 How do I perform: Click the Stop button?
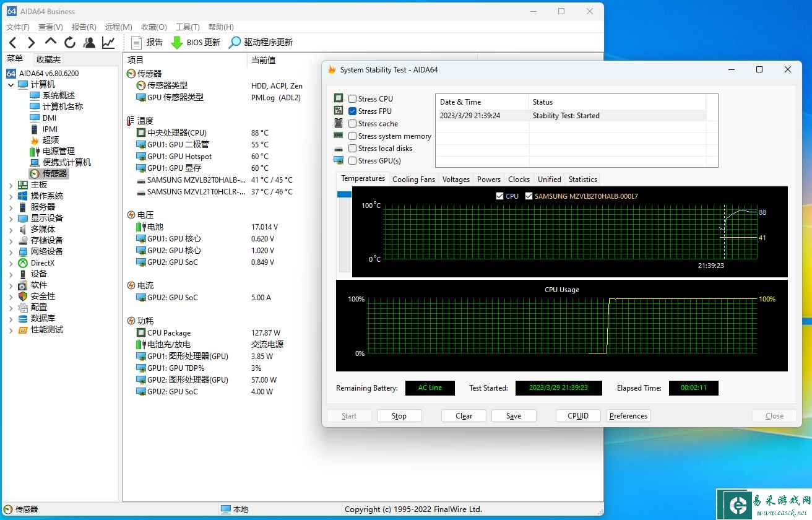(x=399, y=416)
